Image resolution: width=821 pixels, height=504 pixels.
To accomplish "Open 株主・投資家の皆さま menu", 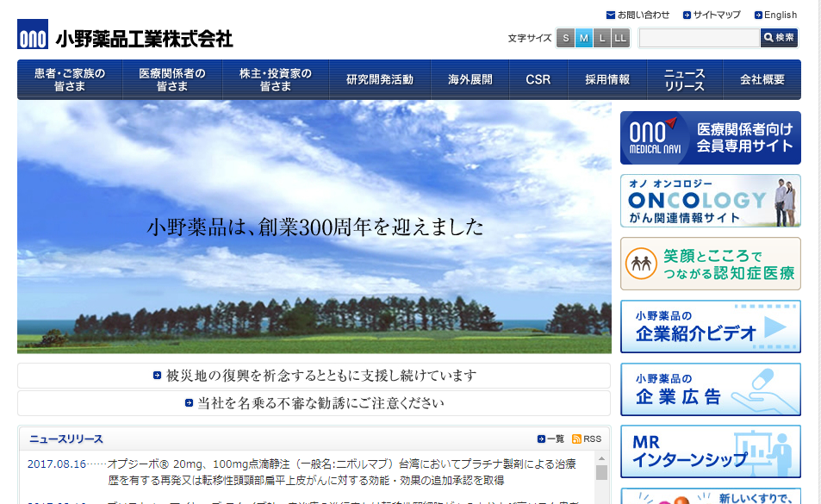I will 276,79.
